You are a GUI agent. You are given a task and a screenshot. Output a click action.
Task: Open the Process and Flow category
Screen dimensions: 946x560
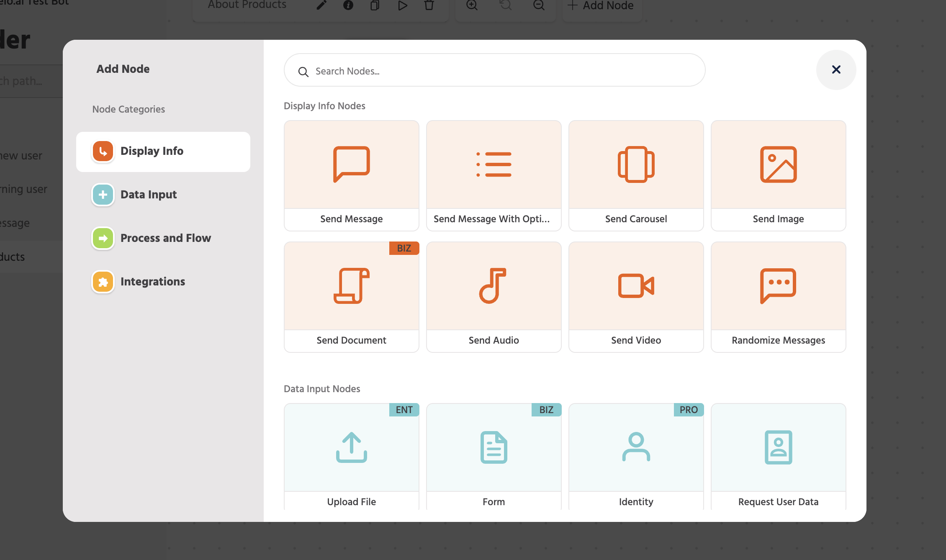tap(163, 238)
